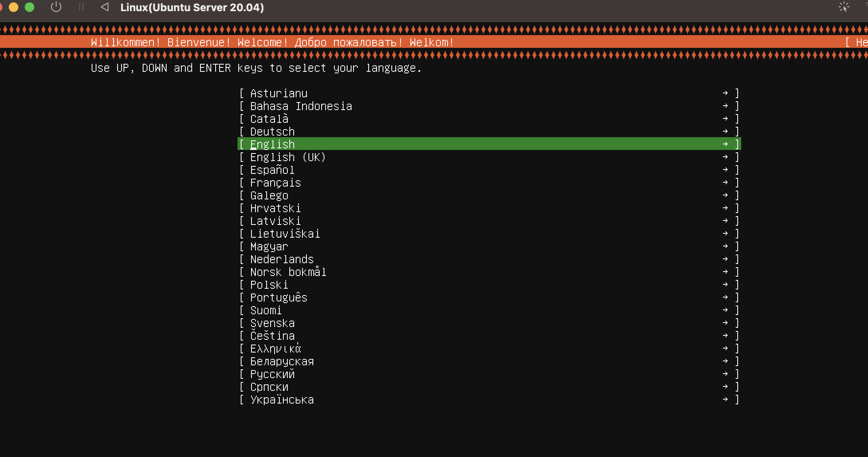This screenshot has width=868, height=457.
Task: Click the arrow at the end of the Deutsch row
Action: pos(725,132)
